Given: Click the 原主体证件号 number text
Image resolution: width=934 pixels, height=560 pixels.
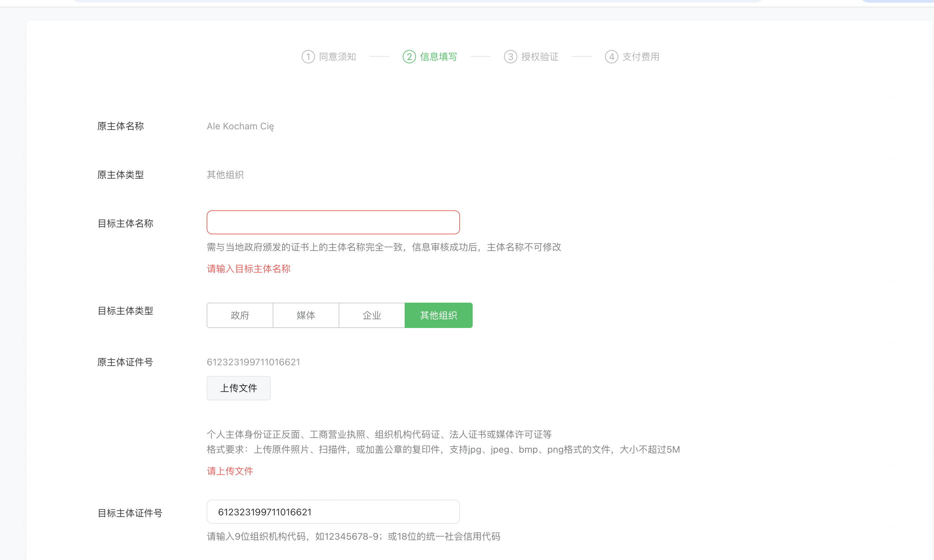Looking at the screenshot, I should pos(253,362).
